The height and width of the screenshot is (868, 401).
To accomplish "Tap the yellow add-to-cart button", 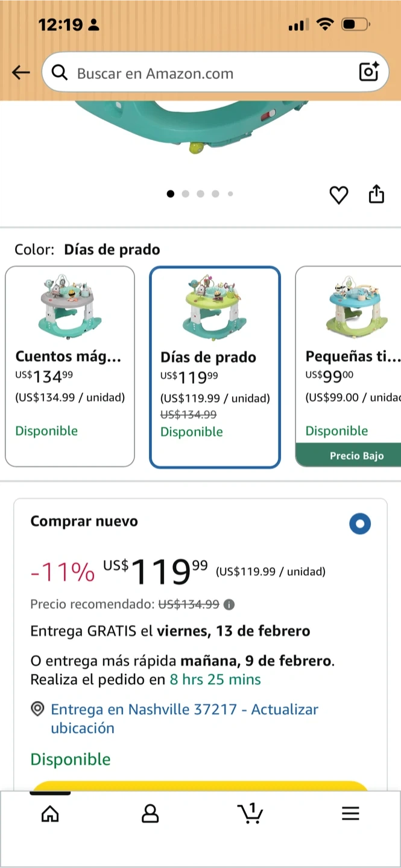I will tap(199, 785).
